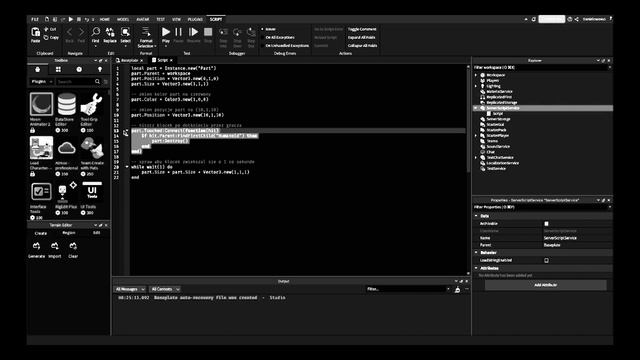The height and width of the screenshot is (360, 640).
Task: Open the Plugins category dropdown in Toolbox
Action: (x=42, y=82)
